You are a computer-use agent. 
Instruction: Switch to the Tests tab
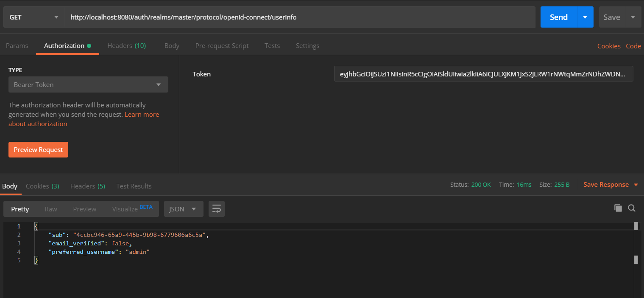point(272,45)
